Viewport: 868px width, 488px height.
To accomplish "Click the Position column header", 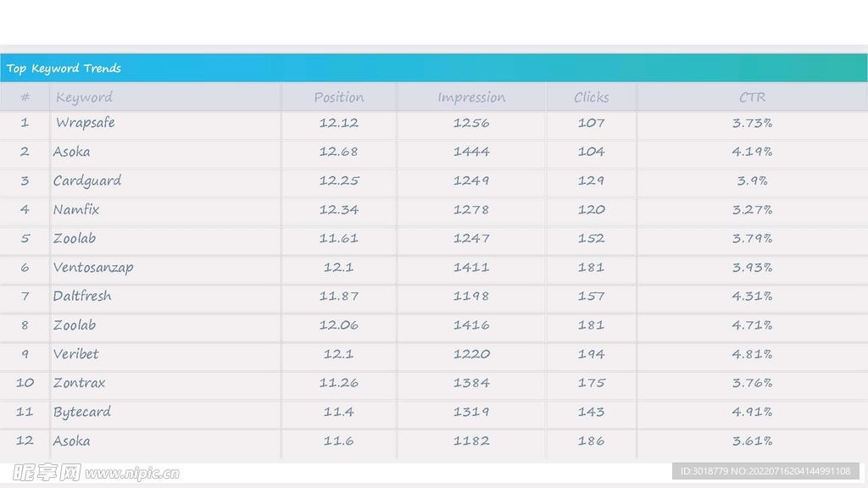I will [x=338, y=97].
